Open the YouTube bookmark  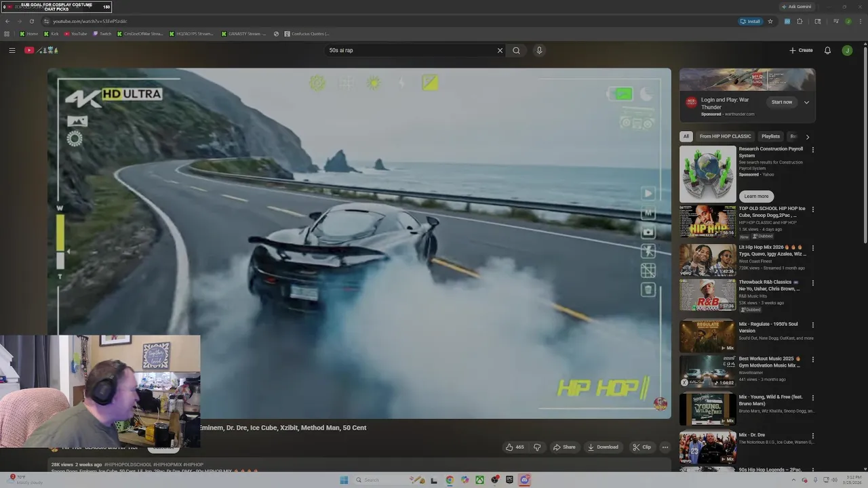[76, 33]
